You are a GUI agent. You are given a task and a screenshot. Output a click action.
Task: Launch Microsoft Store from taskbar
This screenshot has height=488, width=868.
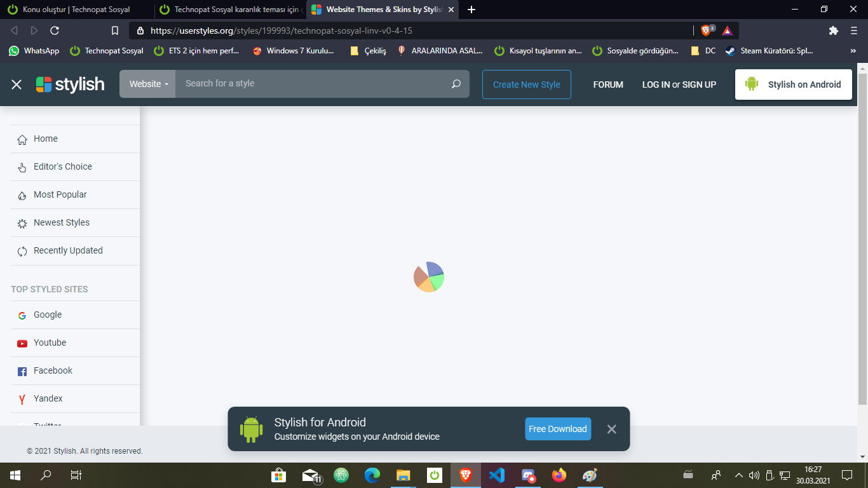[278, 475]
